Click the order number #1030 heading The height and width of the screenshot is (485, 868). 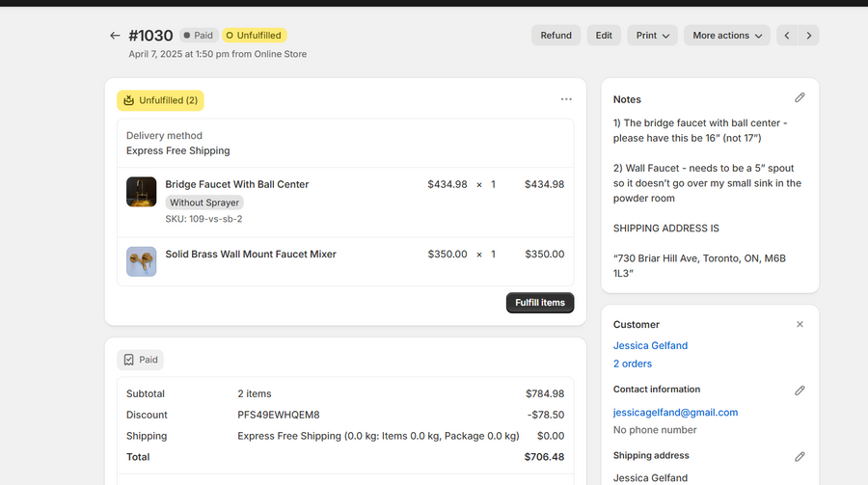tap(150, 36)
